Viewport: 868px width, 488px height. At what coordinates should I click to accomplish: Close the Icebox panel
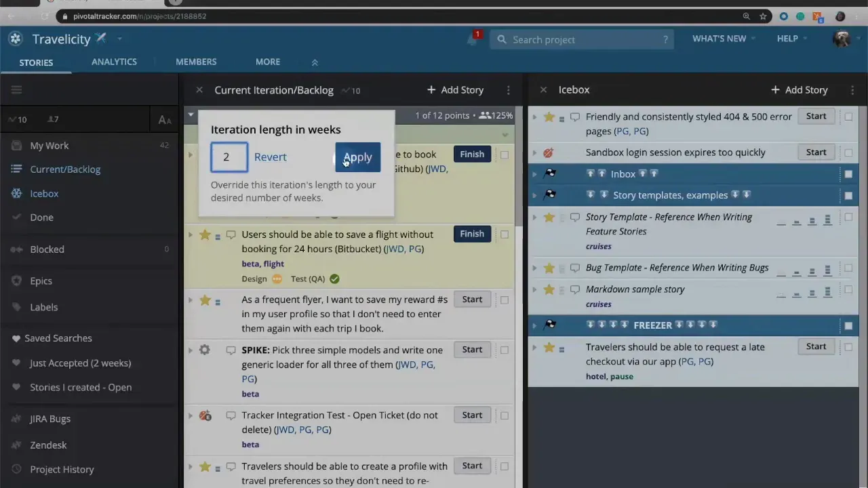coord(543,90)
